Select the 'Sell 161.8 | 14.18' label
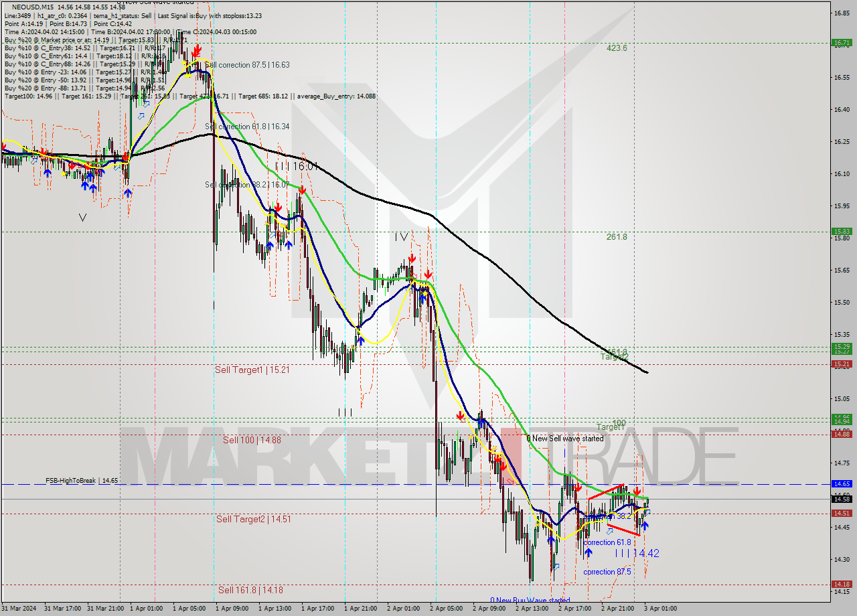857x616 pixels. [x=250, y=590]
